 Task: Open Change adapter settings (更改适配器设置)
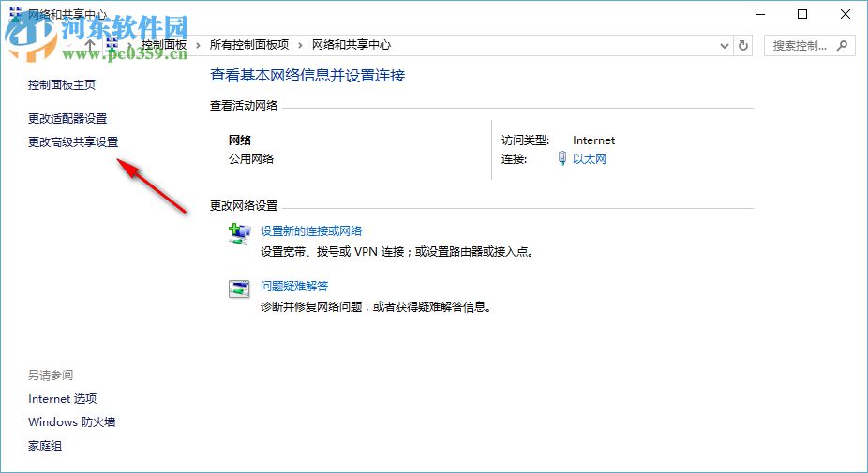pos(67,118)
